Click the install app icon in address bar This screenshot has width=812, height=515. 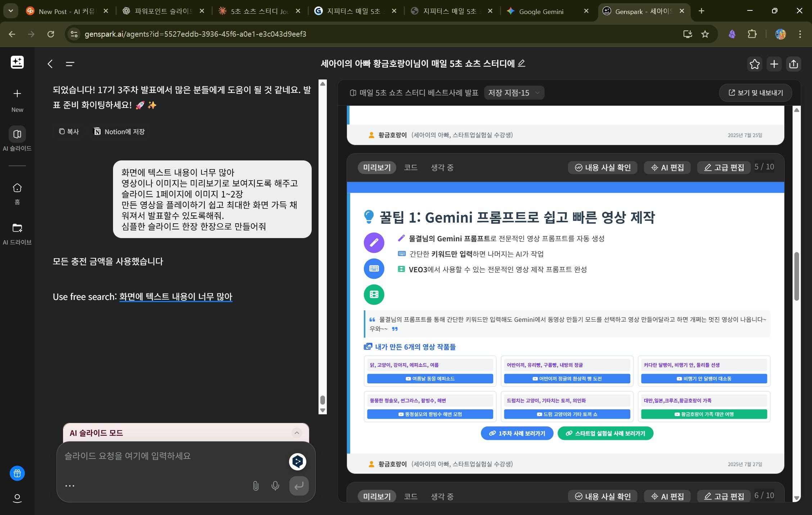point(687,34)
